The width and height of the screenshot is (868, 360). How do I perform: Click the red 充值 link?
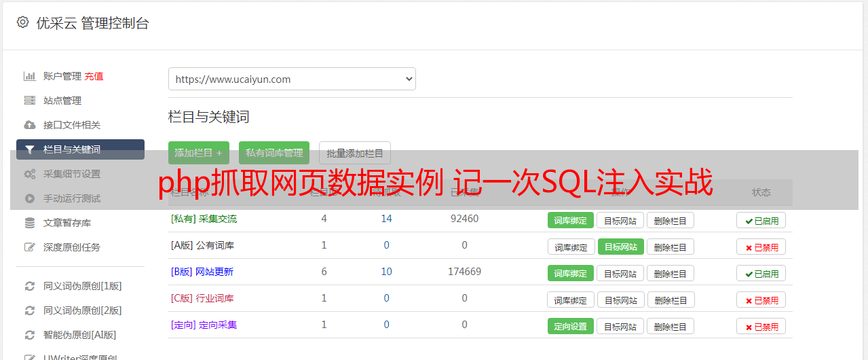tap(94, 76)
